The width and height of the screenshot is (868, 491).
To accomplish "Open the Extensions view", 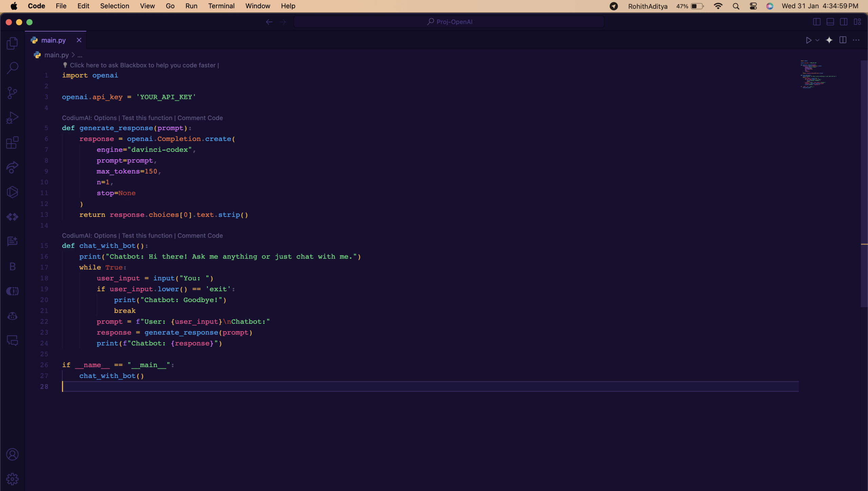I will click(x=13, y=143).
